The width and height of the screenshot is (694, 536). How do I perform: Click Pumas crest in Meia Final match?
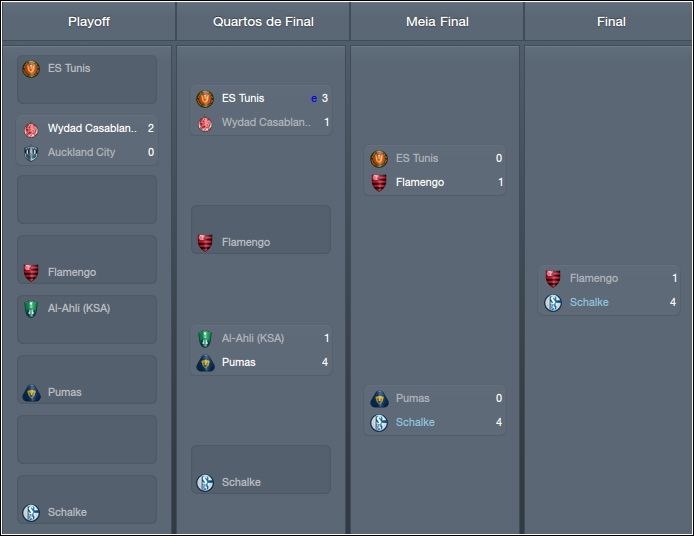pos(379,399)
